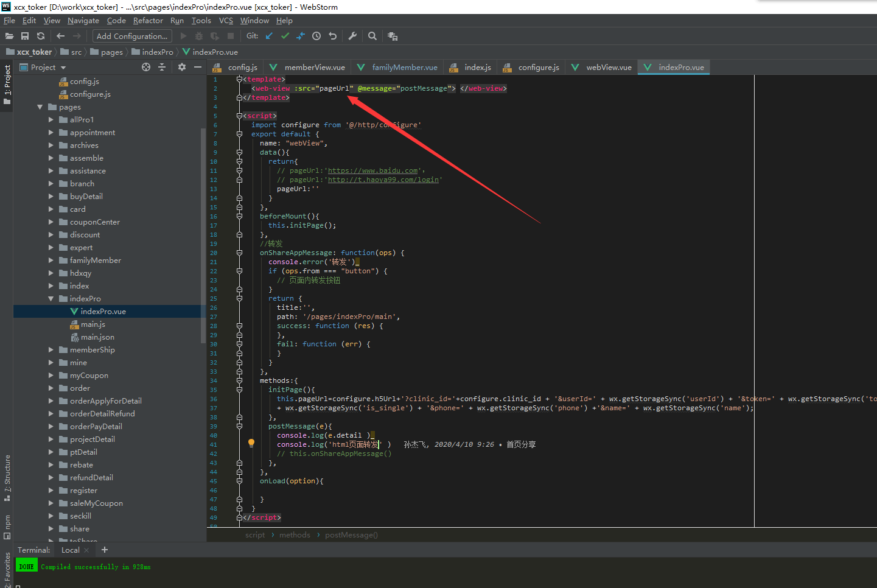Click the Collapse All icon in Project panel

coord(162,67)
